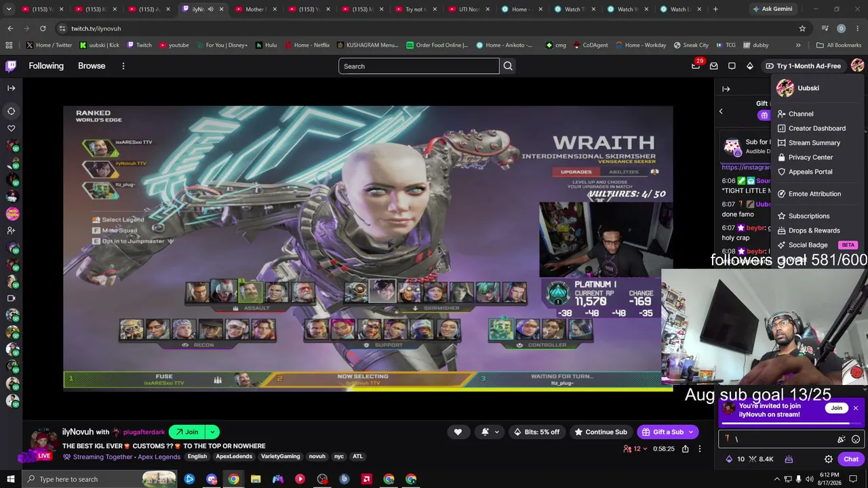Open Creator Dashboard menu item
868x488 pixels.
pos(818,128)
